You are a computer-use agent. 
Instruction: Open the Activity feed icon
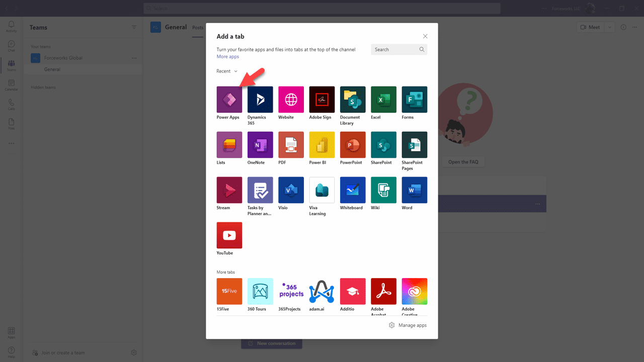coord(11,26)
